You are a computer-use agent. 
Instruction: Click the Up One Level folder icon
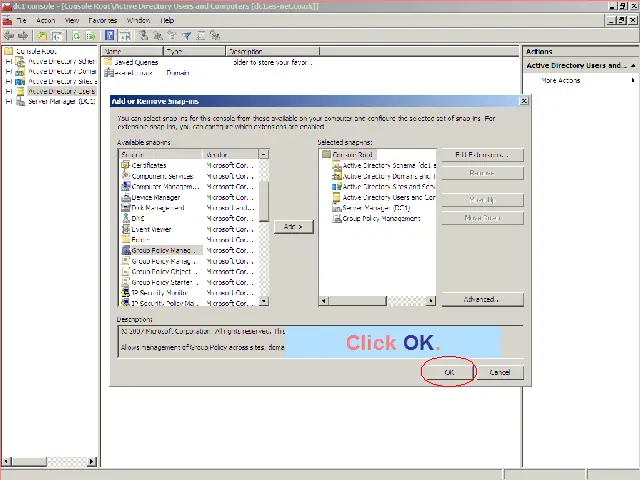pos(42,36)
